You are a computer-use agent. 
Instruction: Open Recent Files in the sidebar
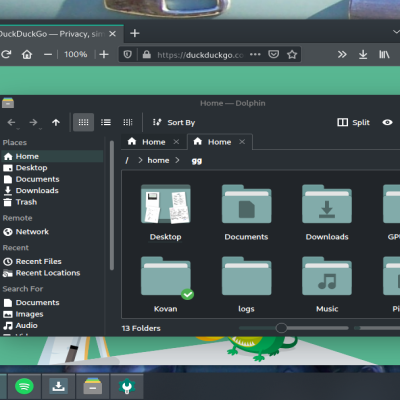click(52, 261)
